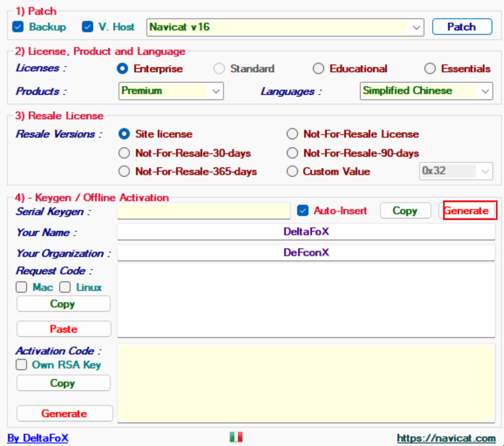The width and height of the screenshot is (504, 446).
Task: Uncheck the V. Host checkbox
Action: click(x=88, y=27)
